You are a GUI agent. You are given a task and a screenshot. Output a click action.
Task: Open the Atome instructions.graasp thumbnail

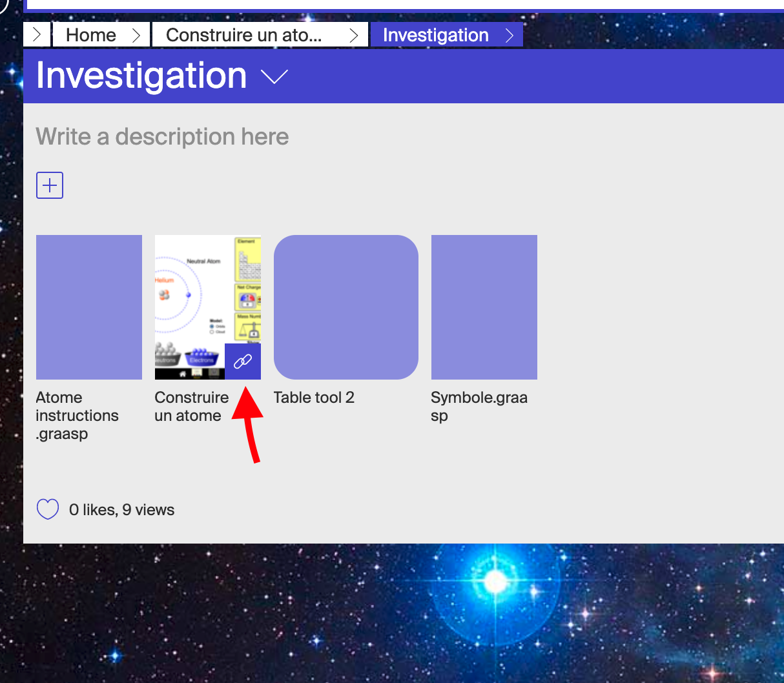click(88, 307)
